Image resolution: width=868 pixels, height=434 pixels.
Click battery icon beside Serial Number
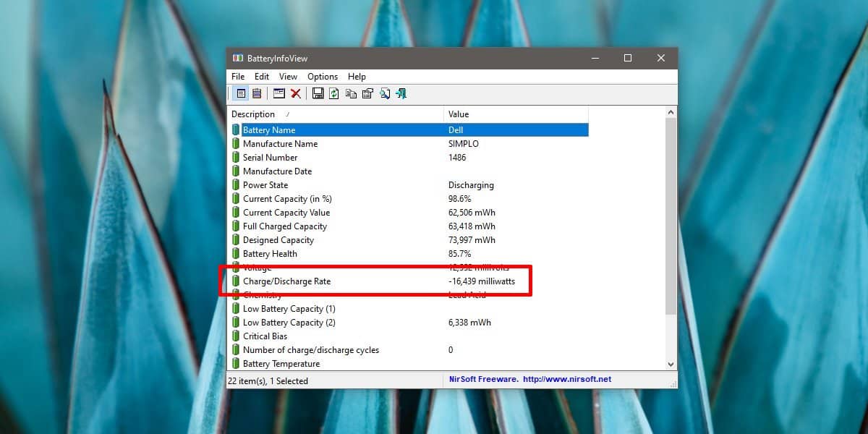236,158
